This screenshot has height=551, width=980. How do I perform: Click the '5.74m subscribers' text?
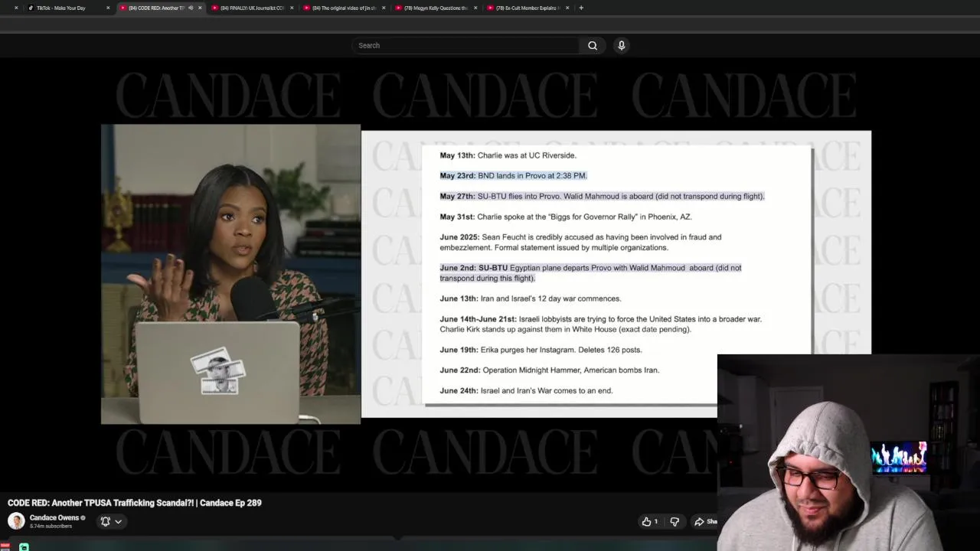[51, 527]
